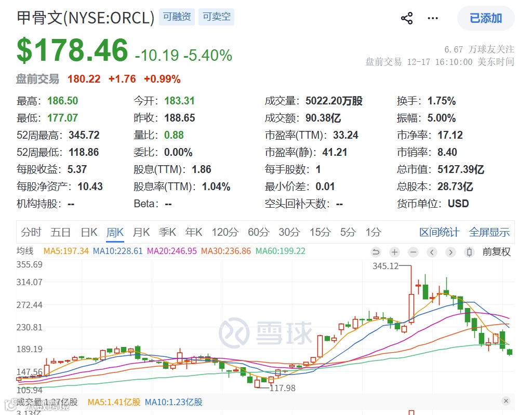Open the 季K chart tab
532x415 pixels.
(x=167, y=232)
